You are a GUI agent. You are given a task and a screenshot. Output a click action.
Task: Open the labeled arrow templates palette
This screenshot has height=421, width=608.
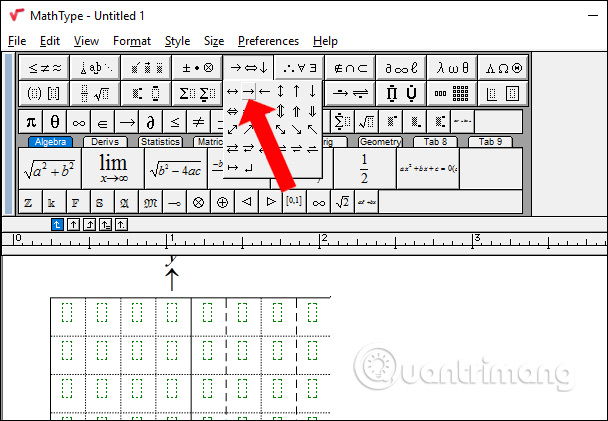point(351,93)
